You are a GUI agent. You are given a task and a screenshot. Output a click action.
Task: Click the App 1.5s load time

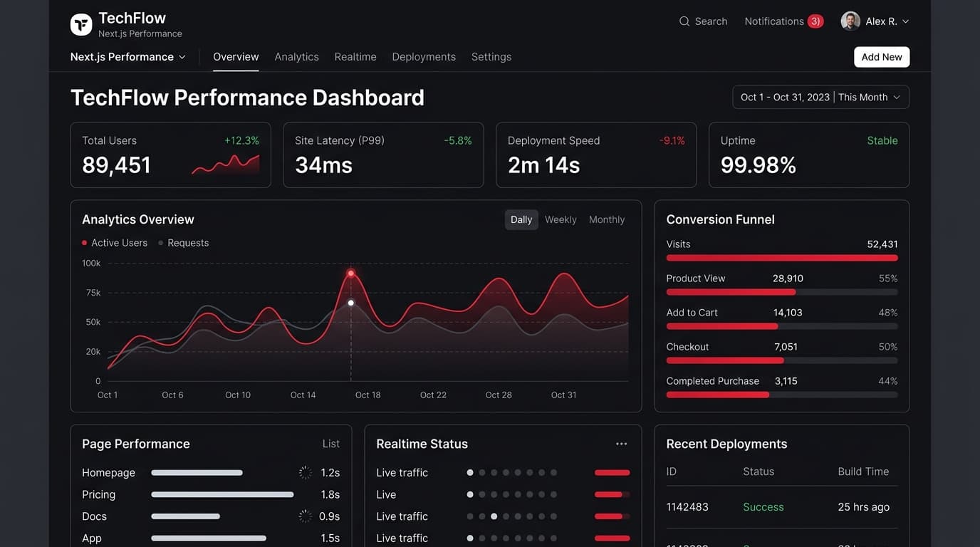pos(330,538)
